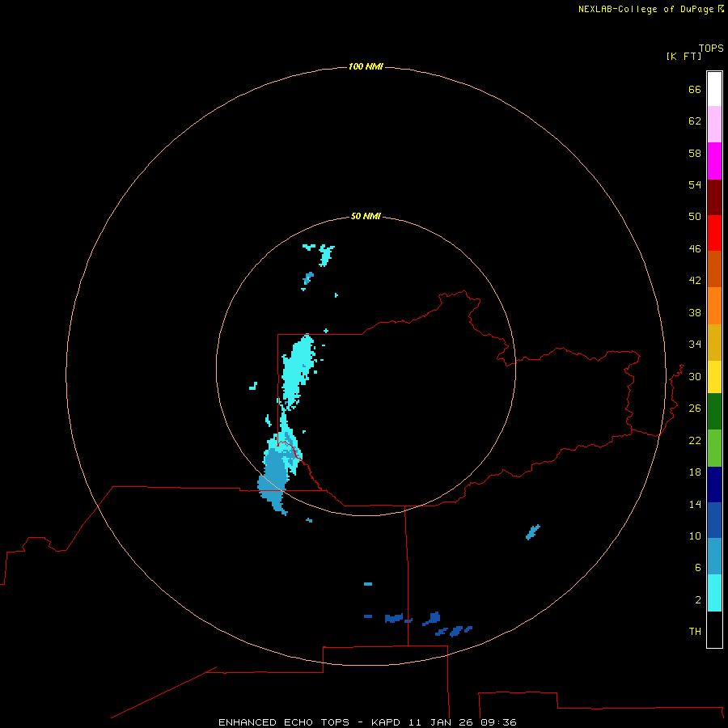
Task: Click the legend value 46
Action: pyautogui.click(x=695, y=249)
